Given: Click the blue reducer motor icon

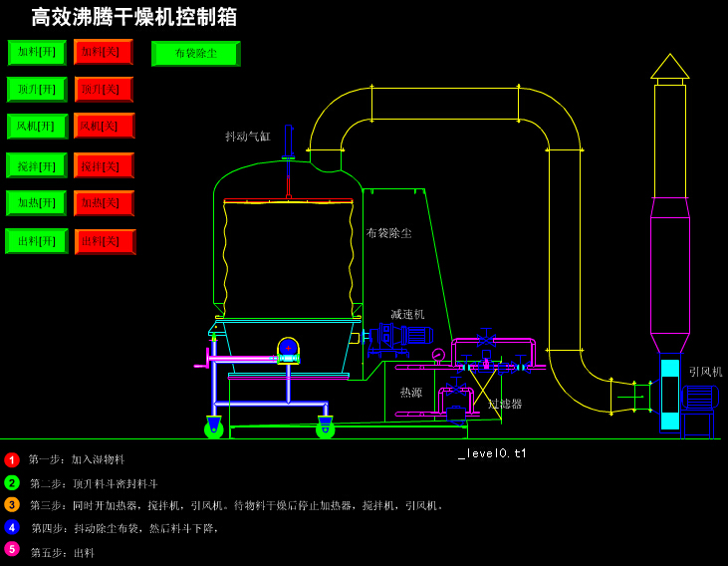Looking at the screenshot, I should (x=417, y=336).
